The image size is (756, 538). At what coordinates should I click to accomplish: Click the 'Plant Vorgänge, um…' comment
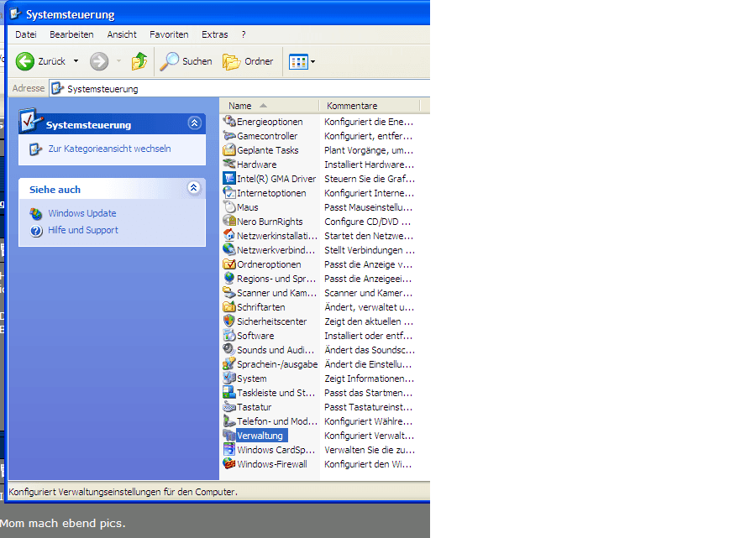[369, 150]
